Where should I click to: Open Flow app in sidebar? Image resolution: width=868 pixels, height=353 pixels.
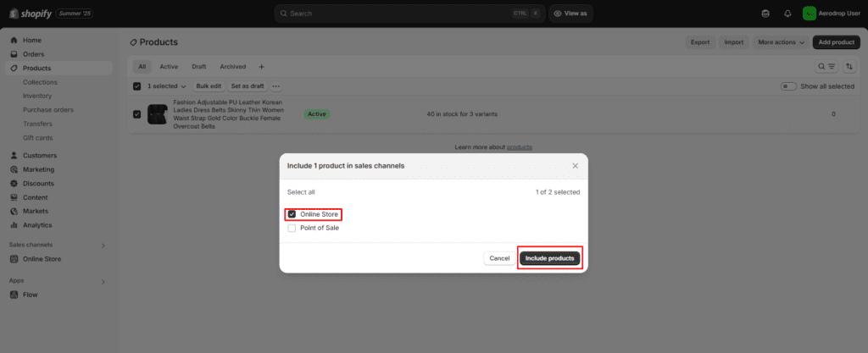(x=31, y=295)
